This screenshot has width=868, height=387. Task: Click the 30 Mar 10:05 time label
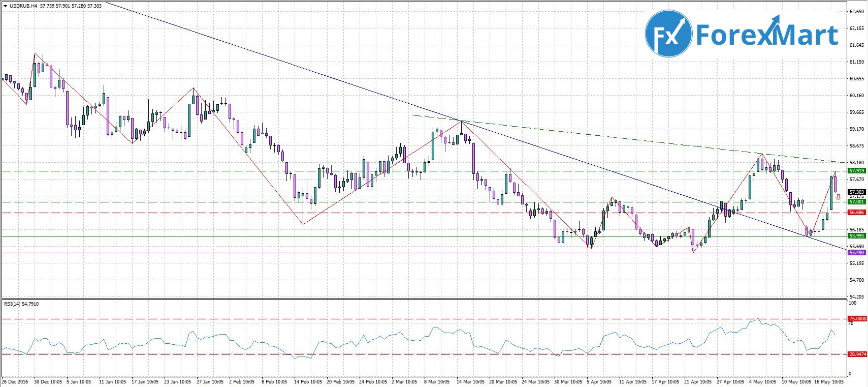pos(568,382)
